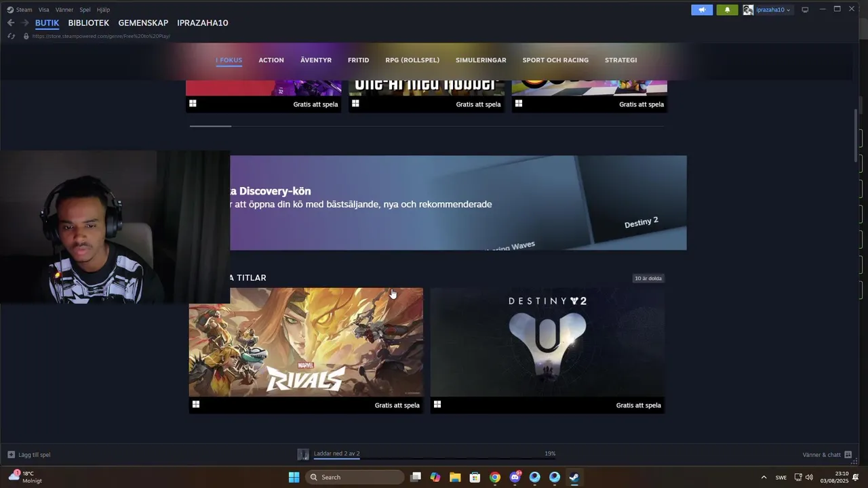Click Lägg till spel link

[35, 455]
